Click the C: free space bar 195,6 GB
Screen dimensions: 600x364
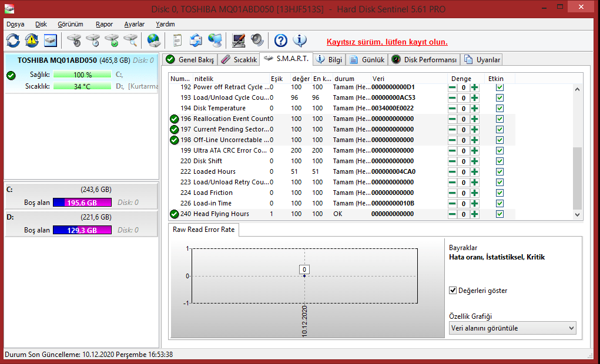[x=82, y=203]
